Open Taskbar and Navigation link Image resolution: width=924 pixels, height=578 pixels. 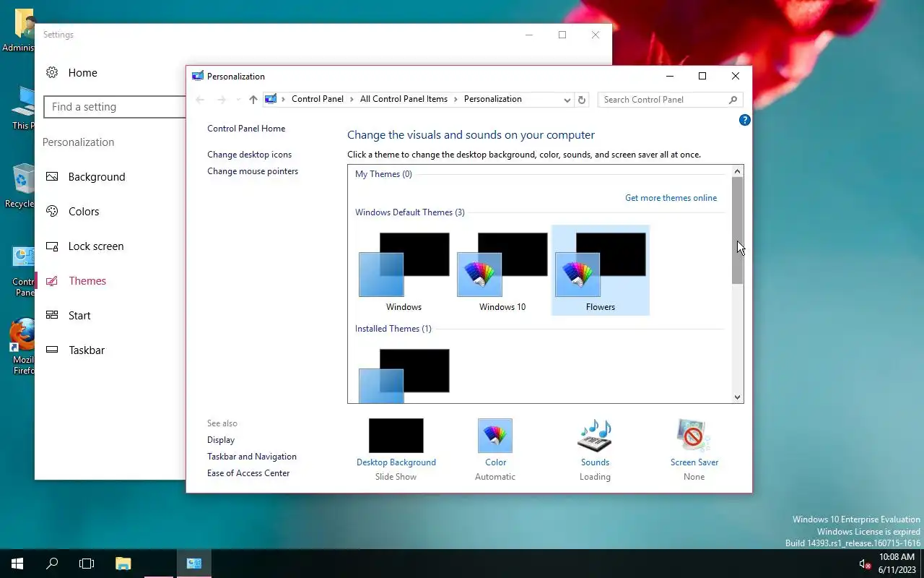[252, 457]
